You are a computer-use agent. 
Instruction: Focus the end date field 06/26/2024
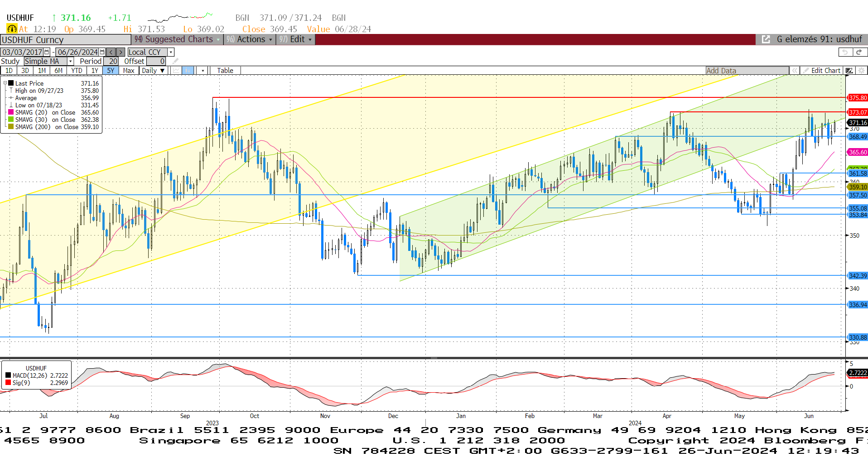pyautogui.click(x=77, y=52)
